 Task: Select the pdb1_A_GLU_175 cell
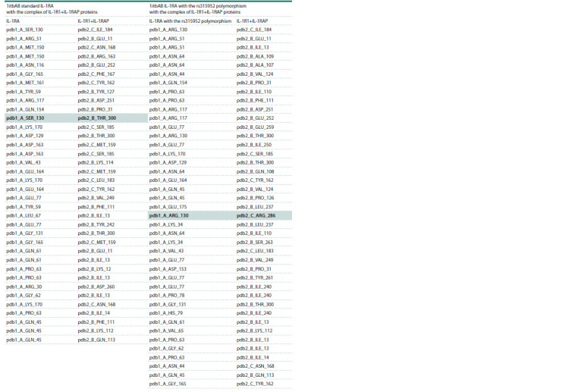[168, 207]
